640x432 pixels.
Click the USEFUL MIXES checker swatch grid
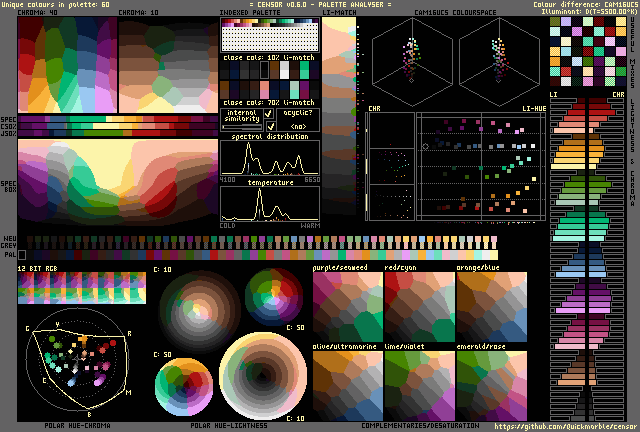(x=588, y=51)
